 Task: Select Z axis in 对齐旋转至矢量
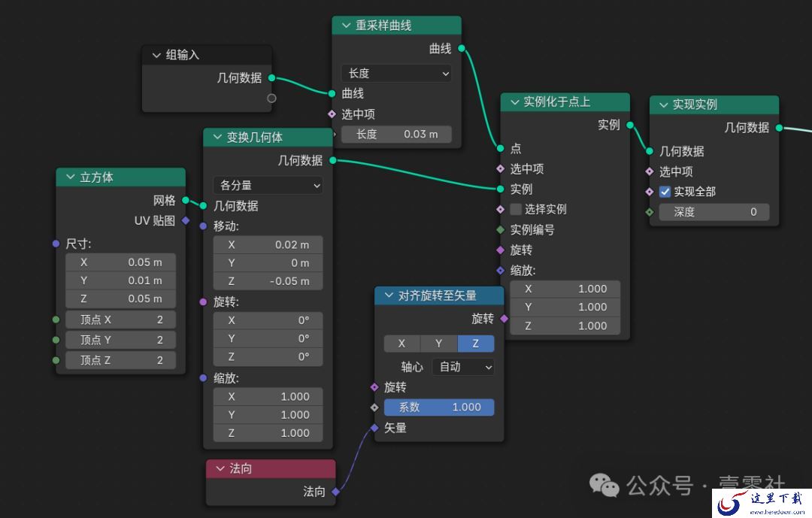tap(476, 344)
